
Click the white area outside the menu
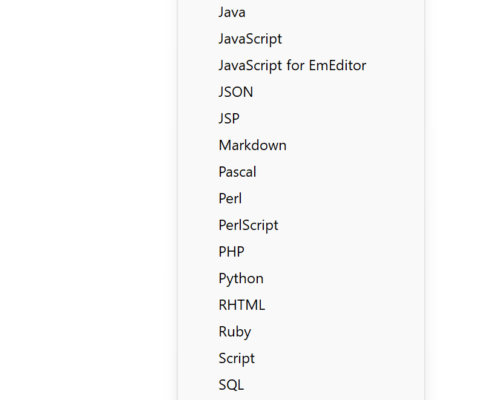click(87, 200)
